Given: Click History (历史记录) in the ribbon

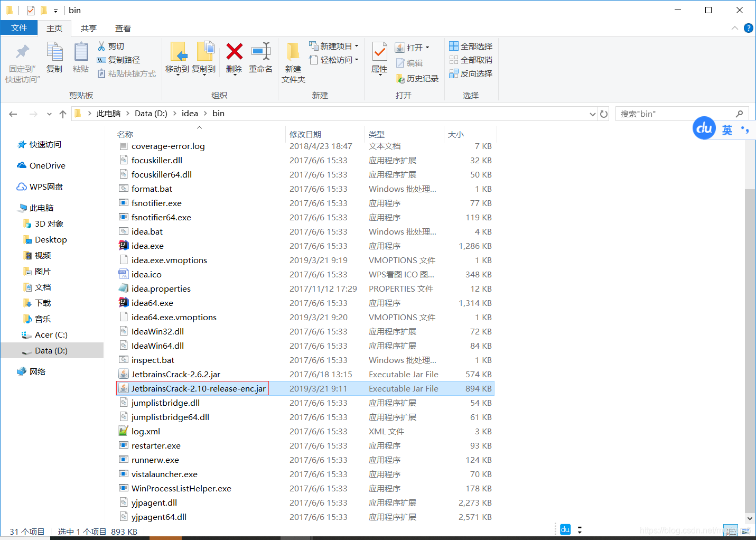Looking at the screenshot, I should point(417,78).
